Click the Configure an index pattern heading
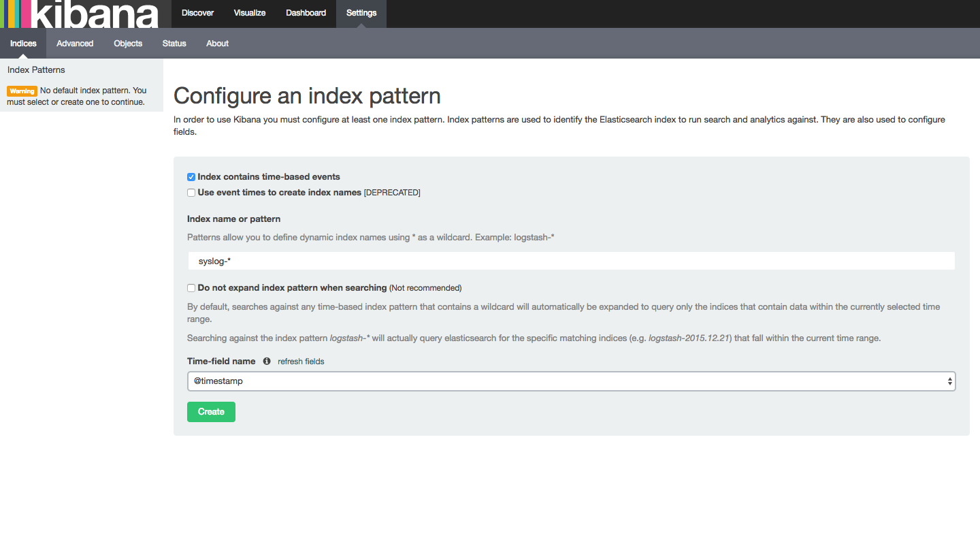 (307, 96)
